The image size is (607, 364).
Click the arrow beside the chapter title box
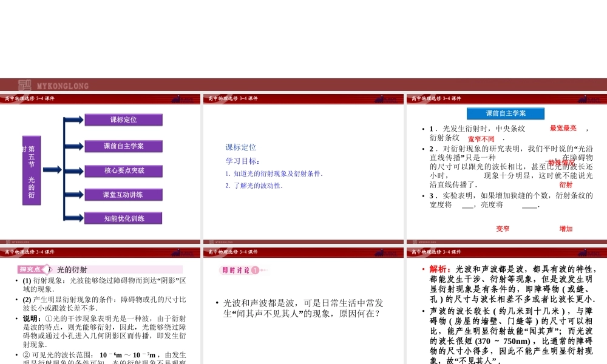52,170
